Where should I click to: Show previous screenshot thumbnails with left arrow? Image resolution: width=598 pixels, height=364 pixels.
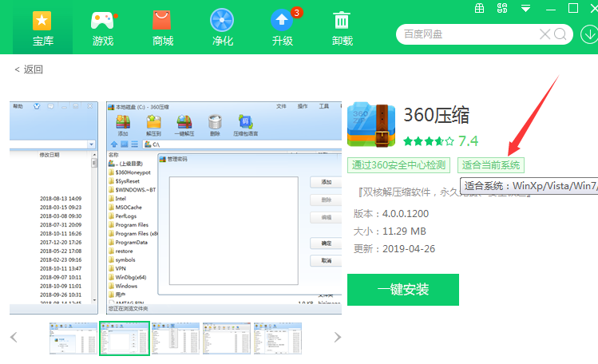[x=14, y=338]
